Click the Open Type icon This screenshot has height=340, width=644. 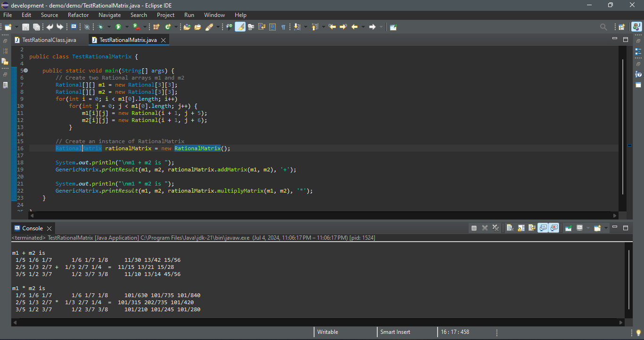click(x=187, y=27)
